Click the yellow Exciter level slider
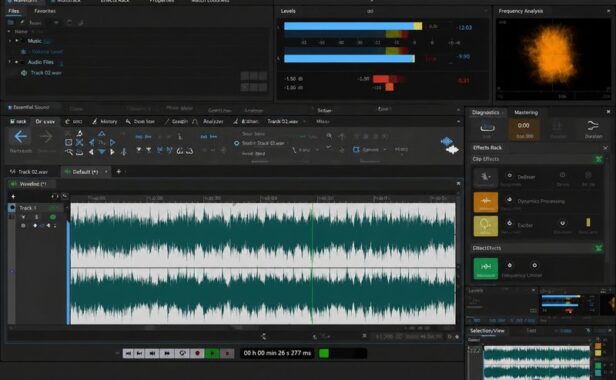Viewport: 616px width, 380px height. click(x=588, y=222)
